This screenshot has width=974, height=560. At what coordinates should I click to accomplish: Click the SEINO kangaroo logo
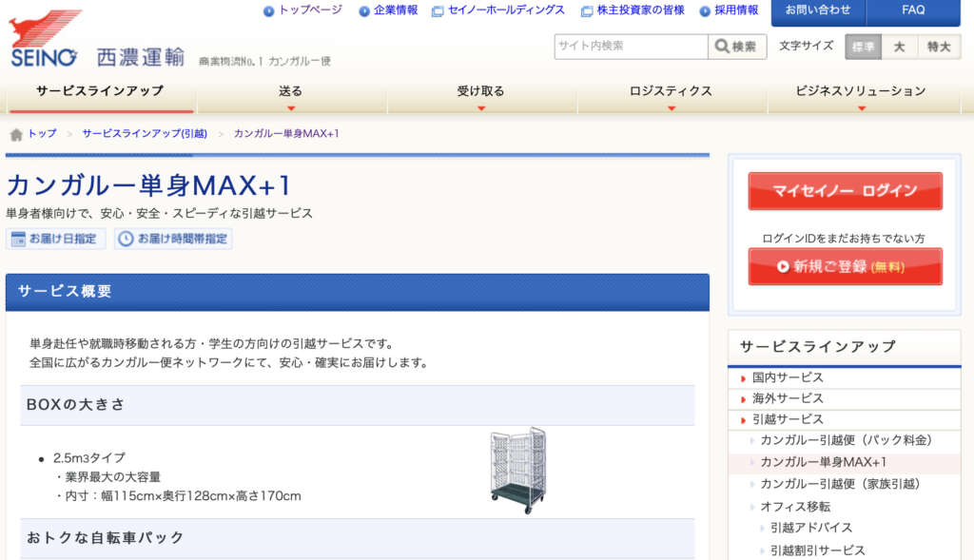(45, 38)
